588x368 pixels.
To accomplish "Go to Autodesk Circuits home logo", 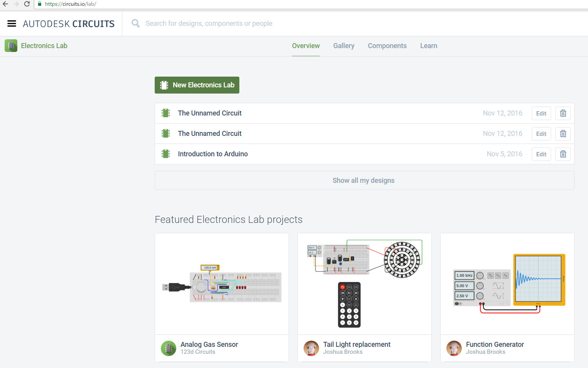I will [68, 24].
